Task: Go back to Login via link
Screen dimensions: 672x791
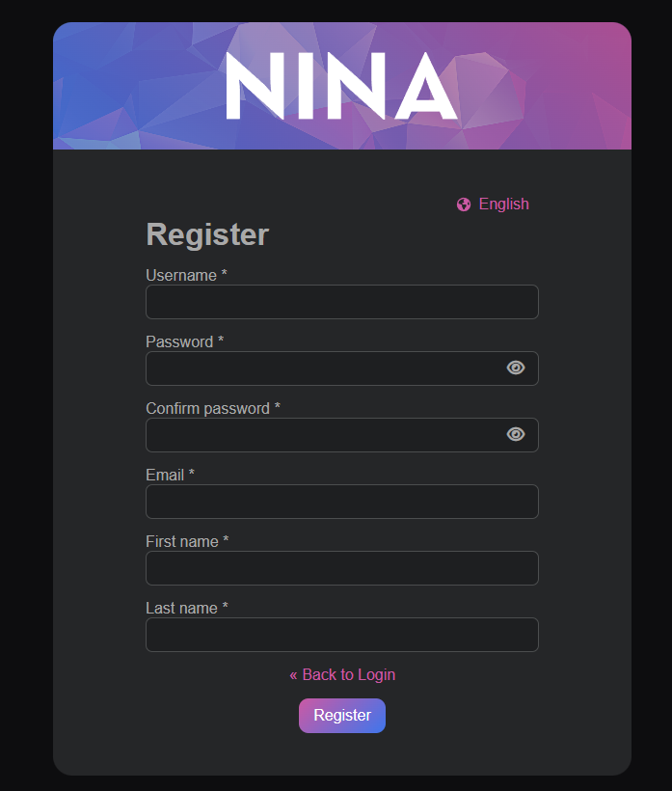Action: pyautogui.click(x=342, y=675)
